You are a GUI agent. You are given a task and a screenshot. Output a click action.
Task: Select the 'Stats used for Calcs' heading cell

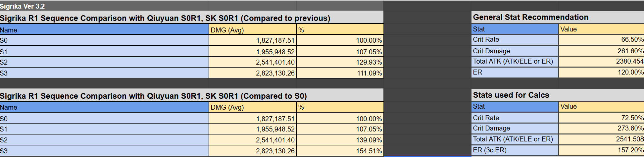558,95
